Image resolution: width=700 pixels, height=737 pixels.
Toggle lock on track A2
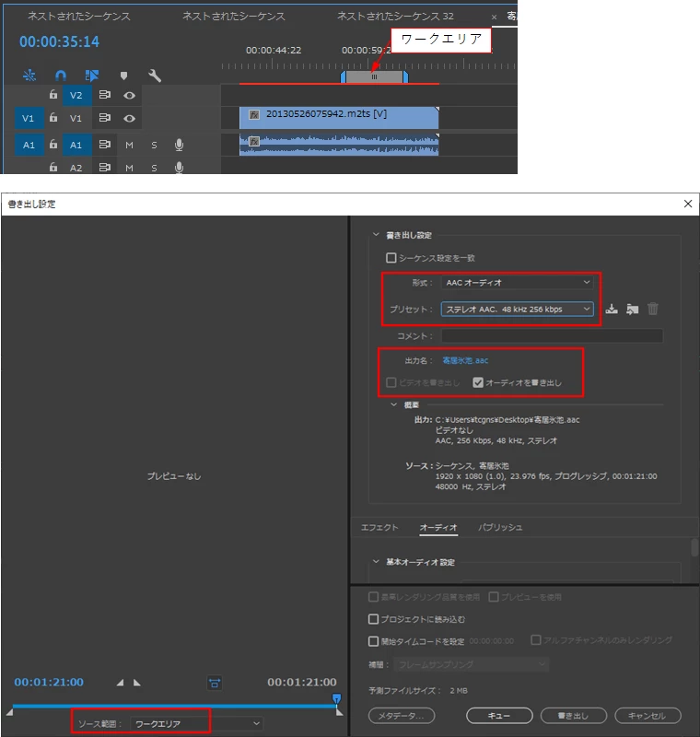53,167
